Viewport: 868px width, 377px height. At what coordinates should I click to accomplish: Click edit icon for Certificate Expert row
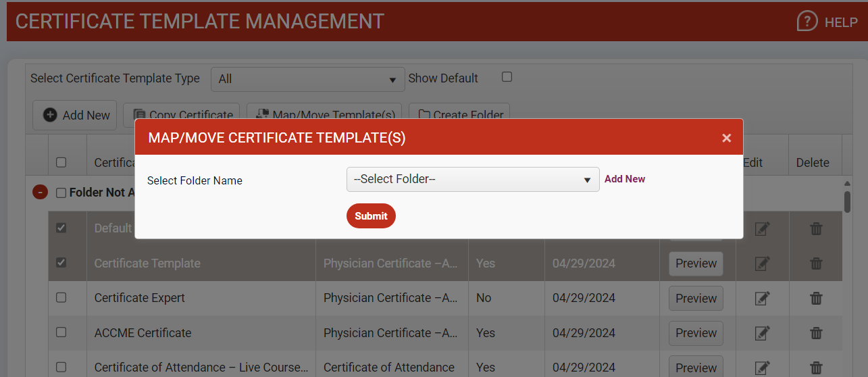tap(762, 298)
